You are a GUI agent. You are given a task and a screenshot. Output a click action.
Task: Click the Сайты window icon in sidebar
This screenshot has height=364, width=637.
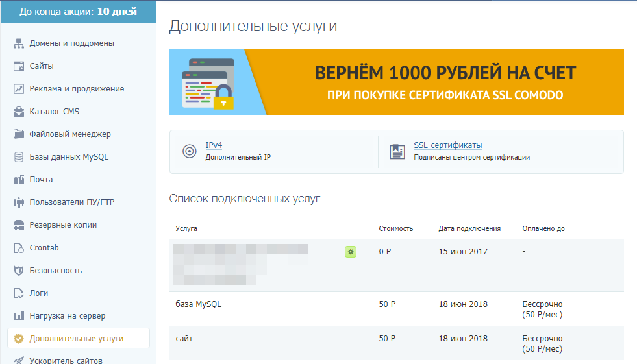tap(18, 66)
